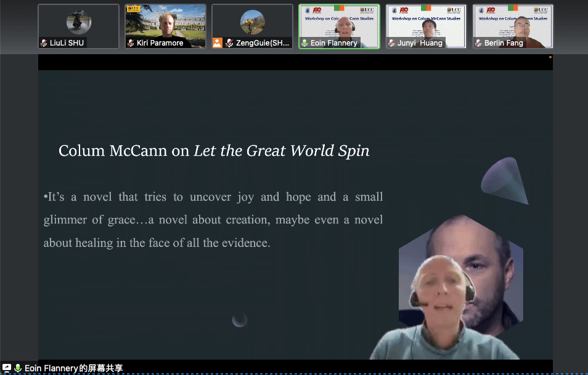Click Eoin Flannery's green active microphone icon
Screen dimensions: 588x375
coord(304,44)
